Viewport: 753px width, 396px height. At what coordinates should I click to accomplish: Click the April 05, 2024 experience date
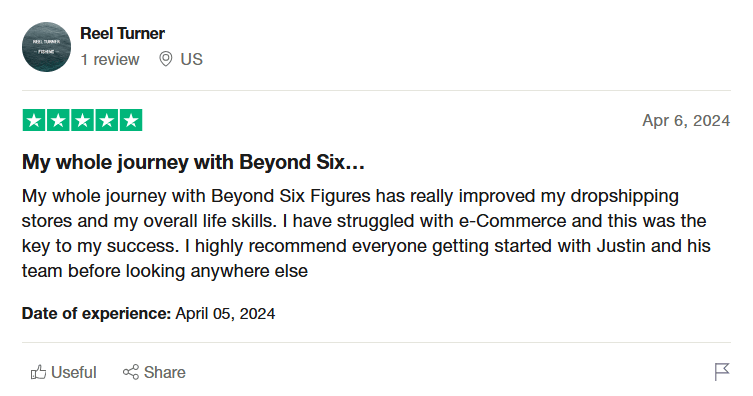point(225,313)
